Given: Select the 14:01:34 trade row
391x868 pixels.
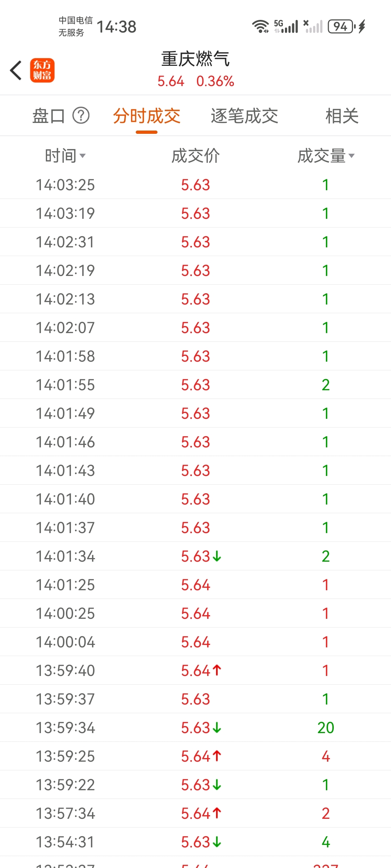Looking at the screenshot, I should 195,556.
